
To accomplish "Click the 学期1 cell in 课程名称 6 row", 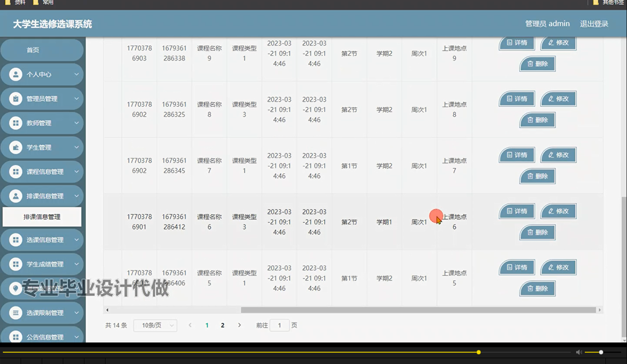I will click(x=384, y=222).
